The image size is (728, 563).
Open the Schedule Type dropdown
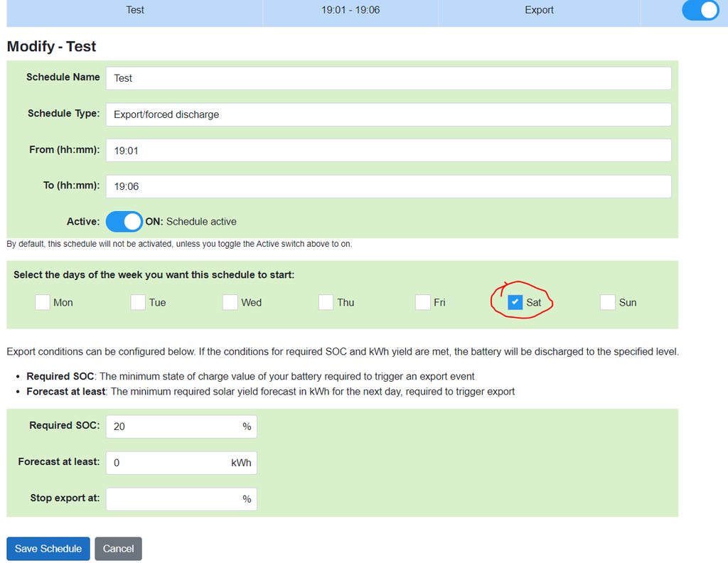(388, 114)
